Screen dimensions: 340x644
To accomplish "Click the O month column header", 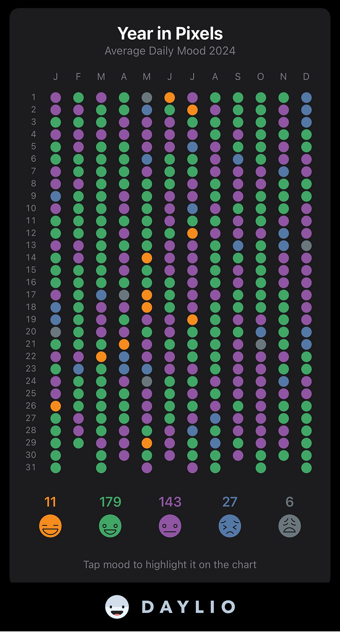I will click(x=261, y=77).
